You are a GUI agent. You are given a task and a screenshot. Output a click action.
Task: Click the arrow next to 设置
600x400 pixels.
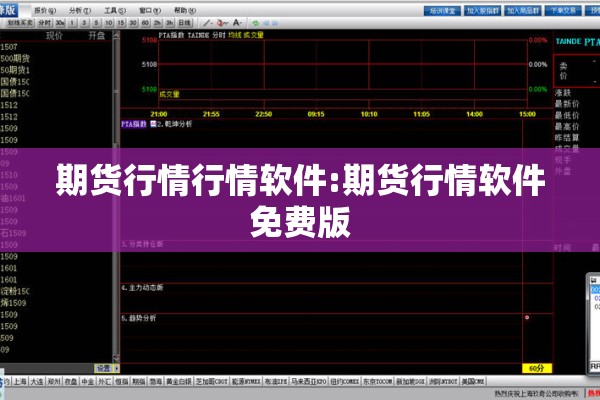tap(117, 368)
